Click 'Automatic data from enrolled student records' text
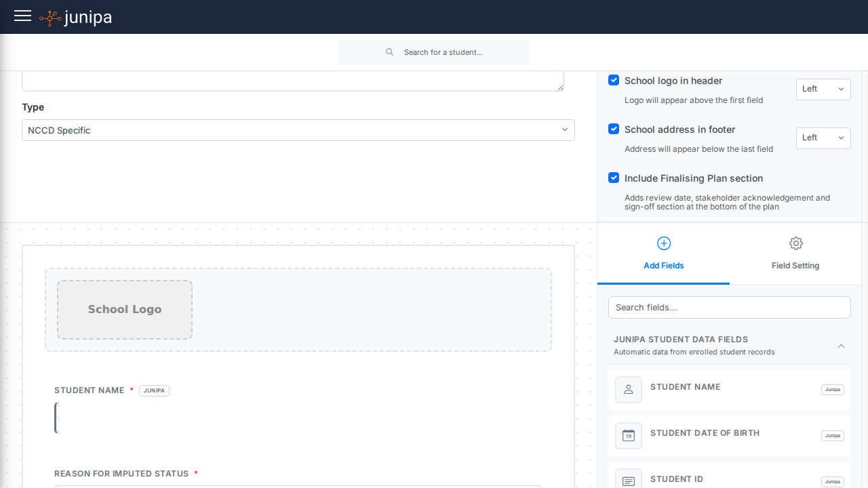The width and height of the screenshot is (868, 488). coord(694,352)
